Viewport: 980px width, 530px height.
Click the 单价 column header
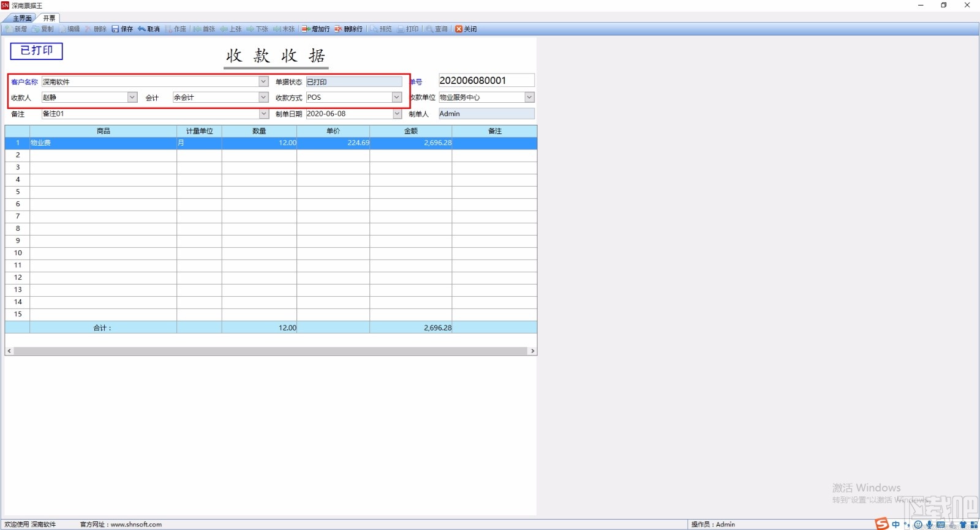(333, 131)
